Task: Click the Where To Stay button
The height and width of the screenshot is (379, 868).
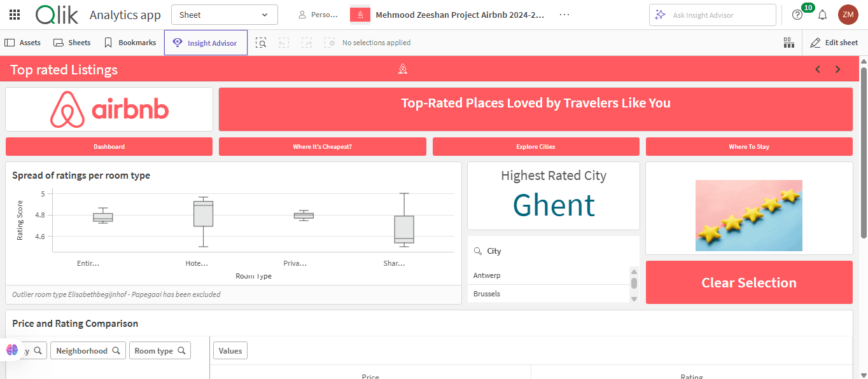Action: [x=749, y=146]
